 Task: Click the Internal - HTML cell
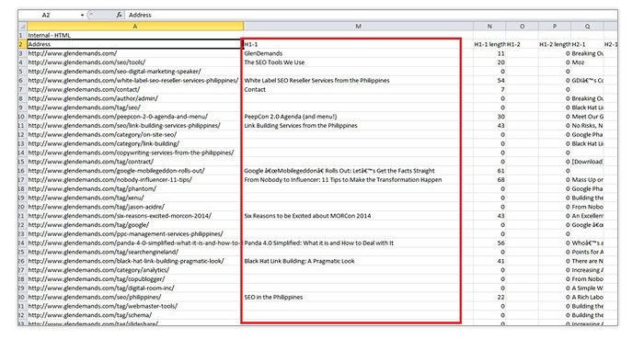[x=135, y=35]
